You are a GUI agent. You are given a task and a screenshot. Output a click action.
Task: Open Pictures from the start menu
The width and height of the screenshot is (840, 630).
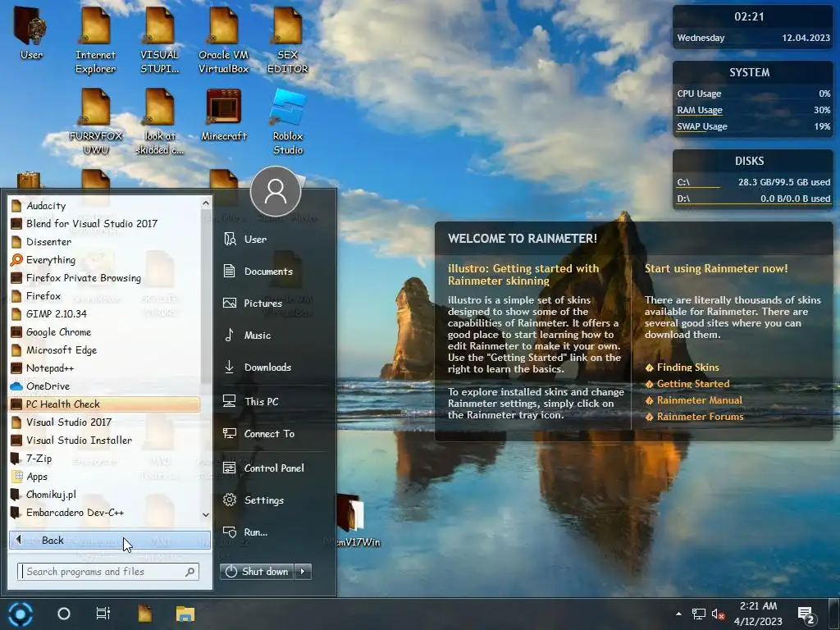273,304
